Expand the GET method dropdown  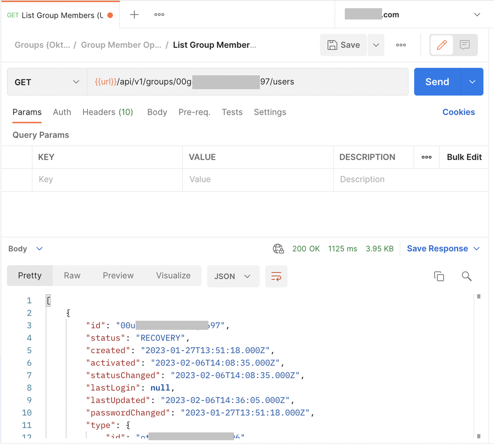pyautogui.click(x=47, y=82)
